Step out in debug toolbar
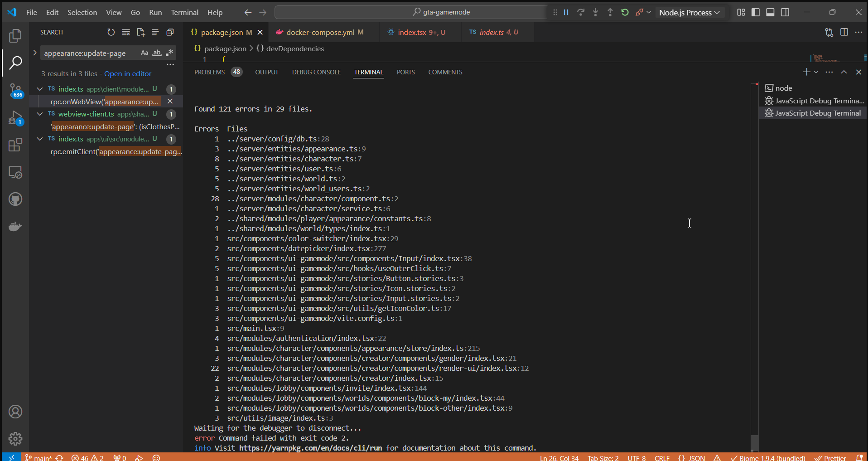The height and width of the screenshot is (461, 868). (x=610, y=12)
